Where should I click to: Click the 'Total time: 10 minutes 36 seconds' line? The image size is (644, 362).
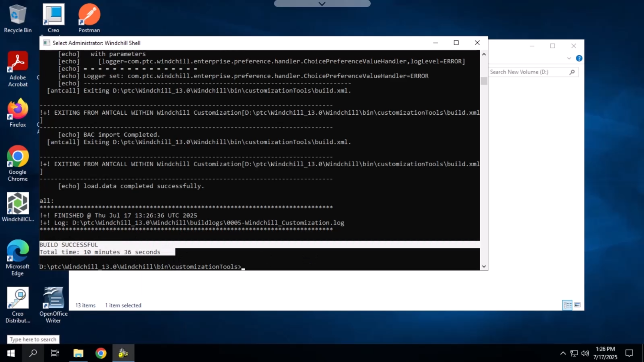(x=100, y=252)
